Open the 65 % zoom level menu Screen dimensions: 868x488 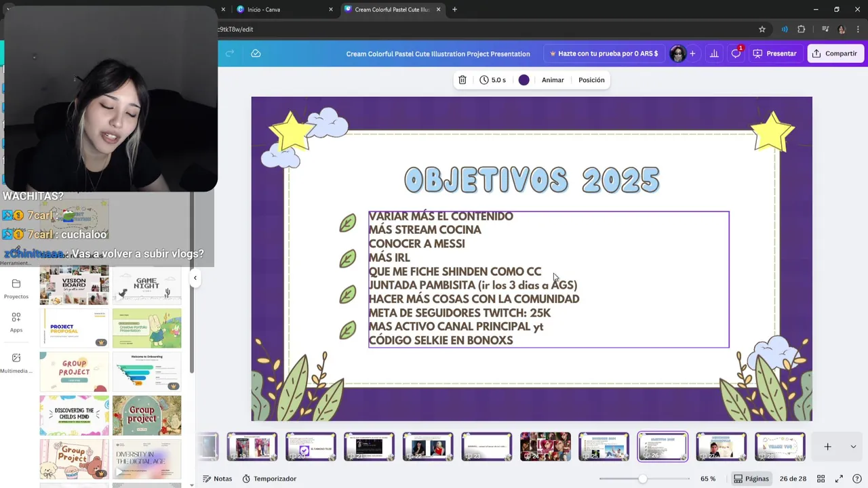pos(708,479)
